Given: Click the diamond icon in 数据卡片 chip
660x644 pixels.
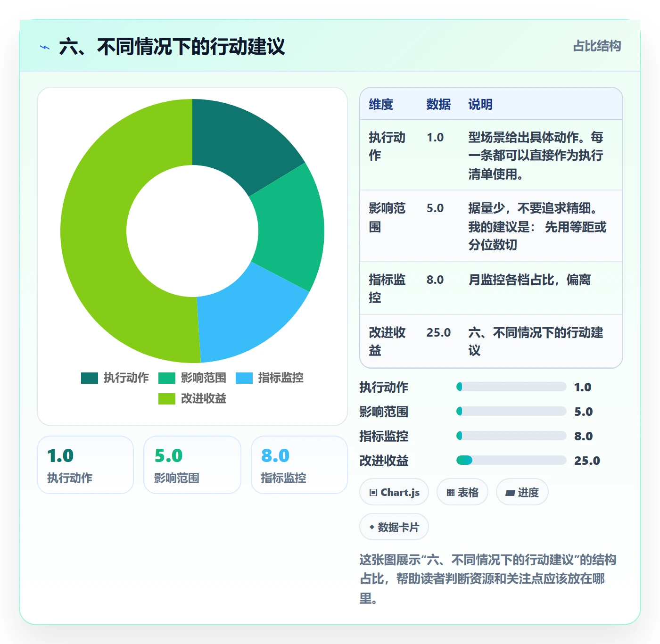Looking at the screenshot, I should coord(372,527).
